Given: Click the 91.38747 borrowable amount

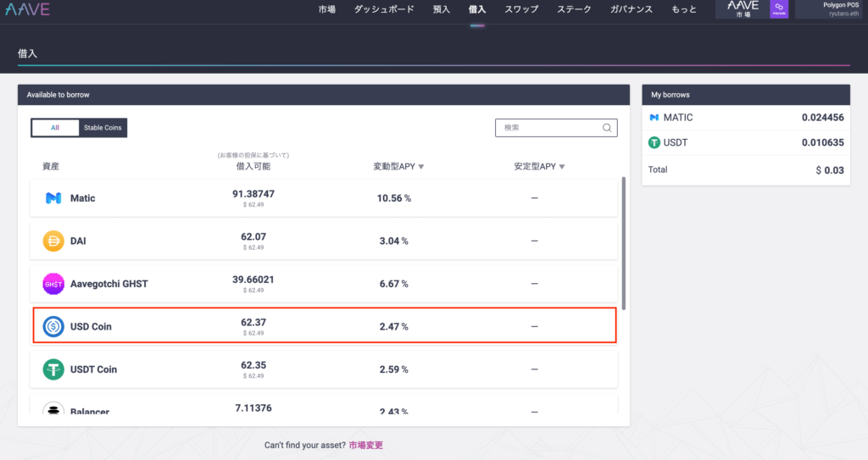Looking at the screenshot, I should coord(253,194).
